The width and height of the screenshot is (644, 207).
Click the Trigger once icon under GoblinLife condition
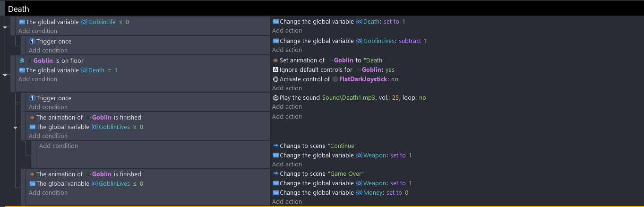coord(32,41)
